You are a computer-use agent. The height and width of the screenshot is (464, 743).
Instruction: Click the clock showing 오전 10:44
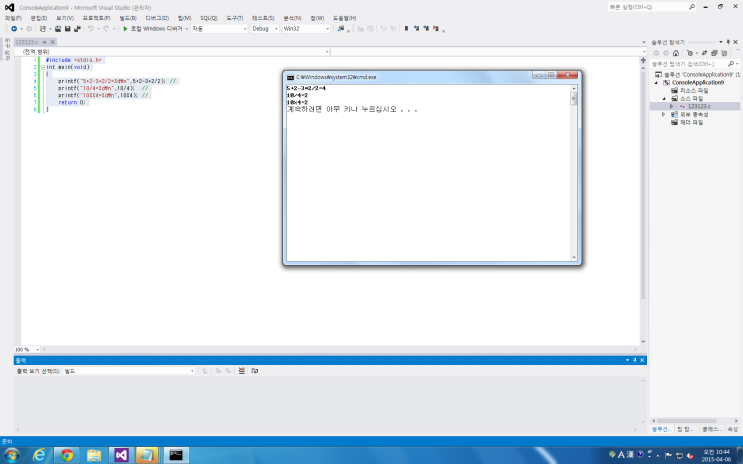click(x=716, y=452)
